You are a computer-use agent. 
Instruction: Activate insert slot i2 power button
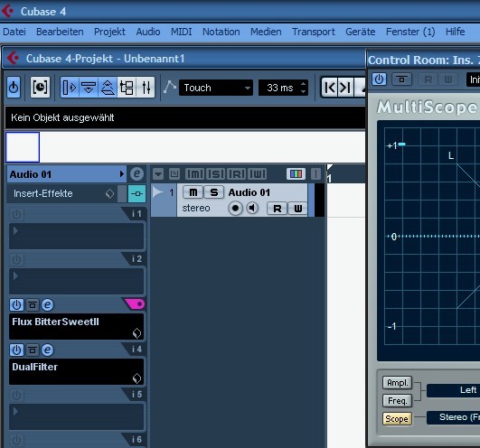coord(16,259)
